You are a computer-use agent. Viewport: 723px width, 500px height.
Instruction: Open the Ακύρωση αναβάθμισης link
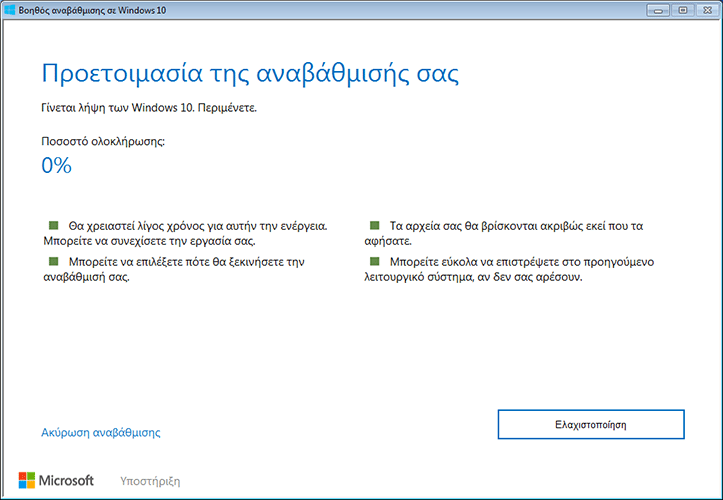101,432
